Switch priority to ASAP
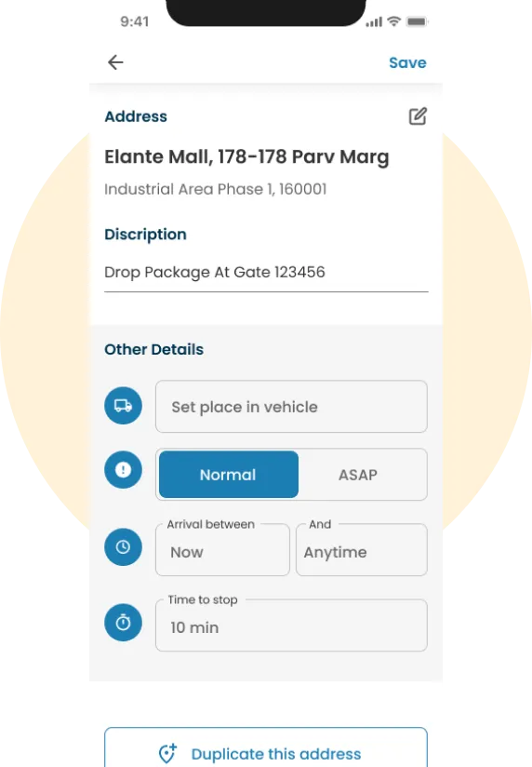Image resolution: width=532 pixels, height=767 pixels. (x=358, y=475)
